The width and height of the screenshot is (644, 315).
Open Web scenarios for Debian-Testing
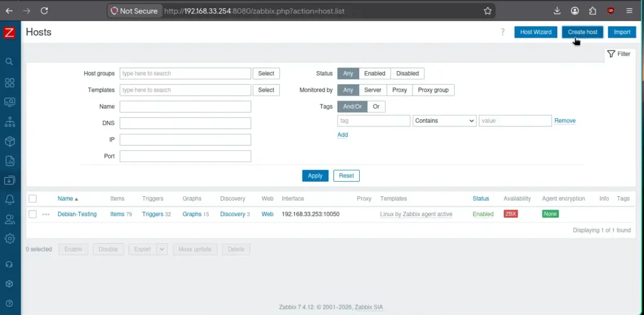pyautogui.click(x=267, y=214)
